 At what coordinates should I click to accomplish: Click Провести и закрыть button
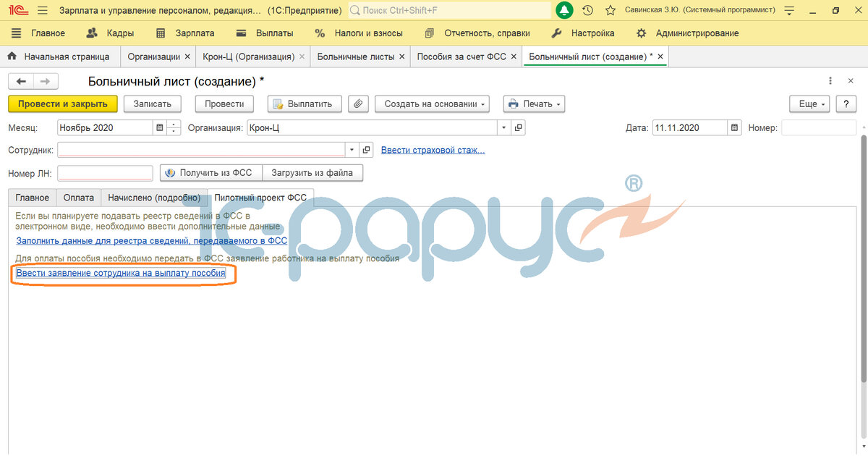click(63, 104)
